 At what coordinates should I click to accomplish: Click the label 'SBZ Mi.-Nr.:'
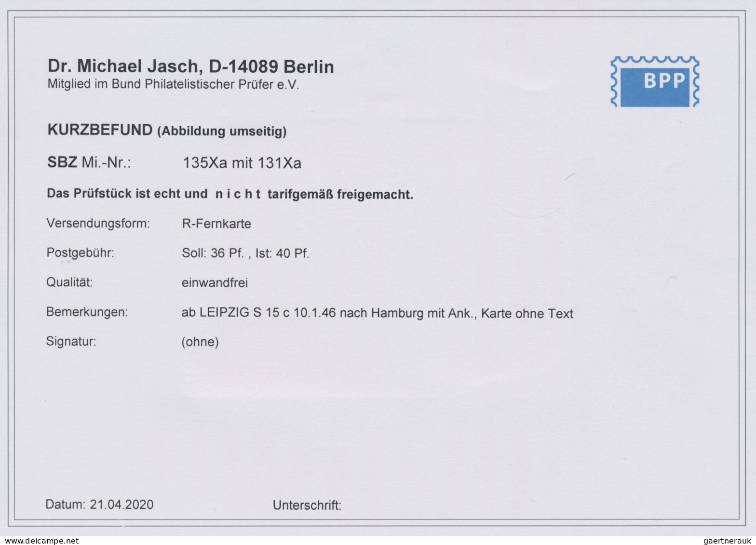[x=89, y=163]
